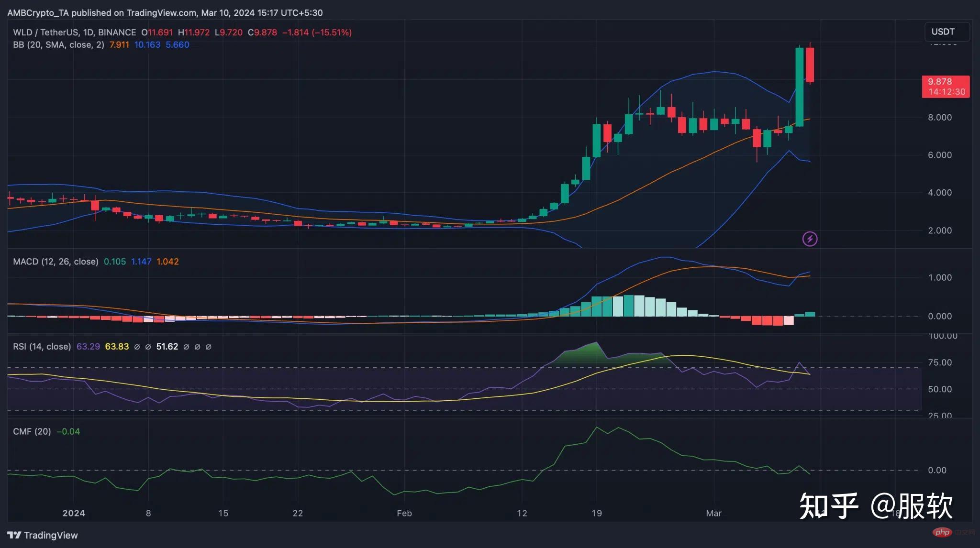Screen dimensions: 980x548
Task: Click the MACD scale label 1.000
Action: coord(940,277)
